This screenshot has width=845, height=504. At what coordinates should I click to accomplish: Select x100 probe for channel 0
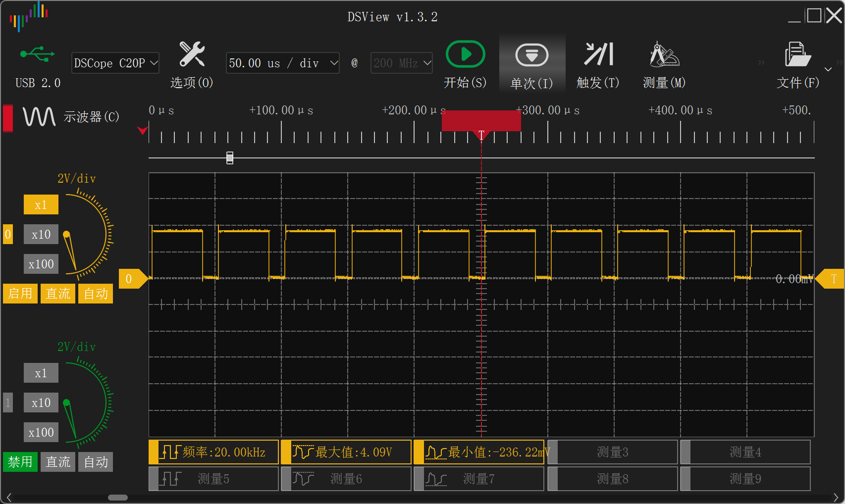coord(41,264)
